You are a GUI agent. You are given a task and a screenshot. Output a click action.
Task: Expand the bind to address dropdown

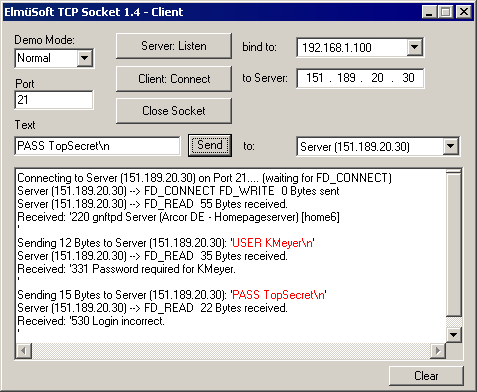click(414, 47)
